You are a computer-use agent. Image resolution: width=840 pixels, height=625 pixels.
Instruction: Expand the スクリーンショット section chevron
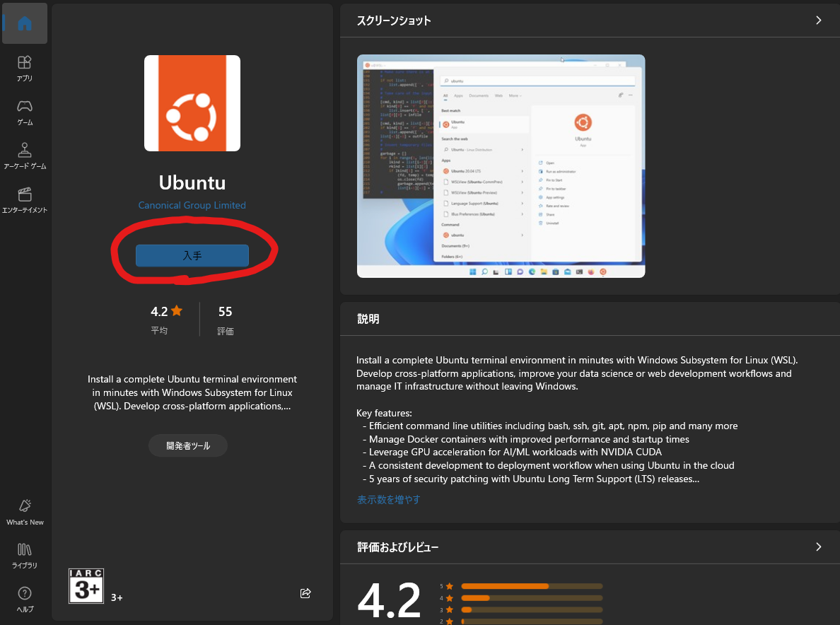pyautogui.click(x=819, y=21)
